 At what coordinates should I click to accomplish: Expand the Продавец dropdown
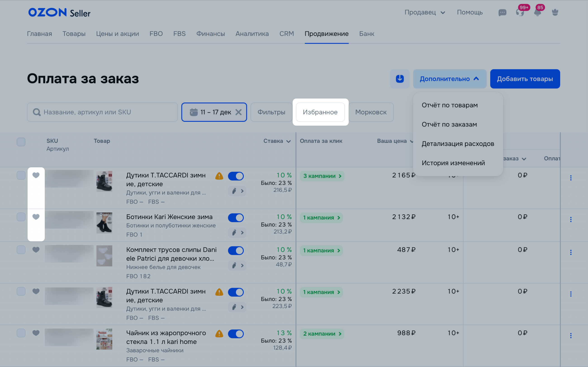click(424, 12)
